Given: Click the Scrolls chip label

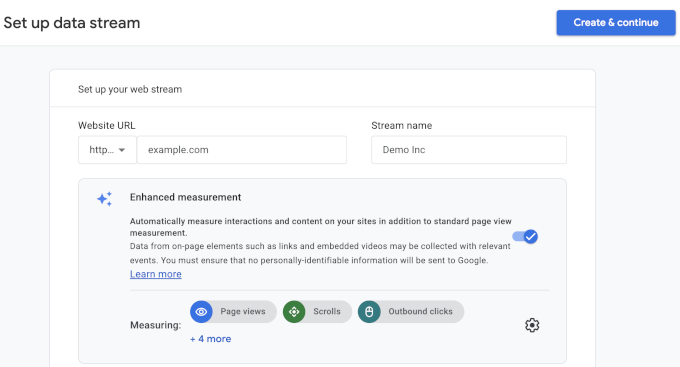Looking at the screenshot, I should (x=327, y=311).
